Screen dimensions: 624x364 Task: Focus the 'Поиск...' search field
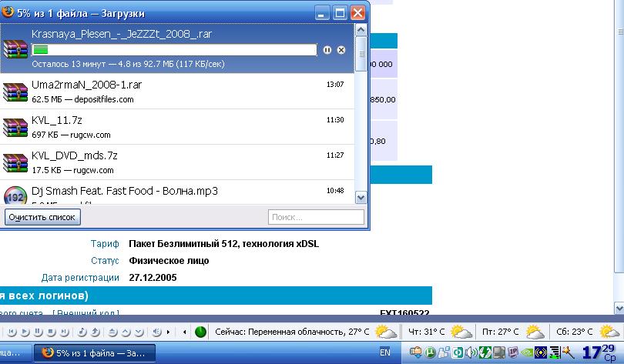coord(316,217)
